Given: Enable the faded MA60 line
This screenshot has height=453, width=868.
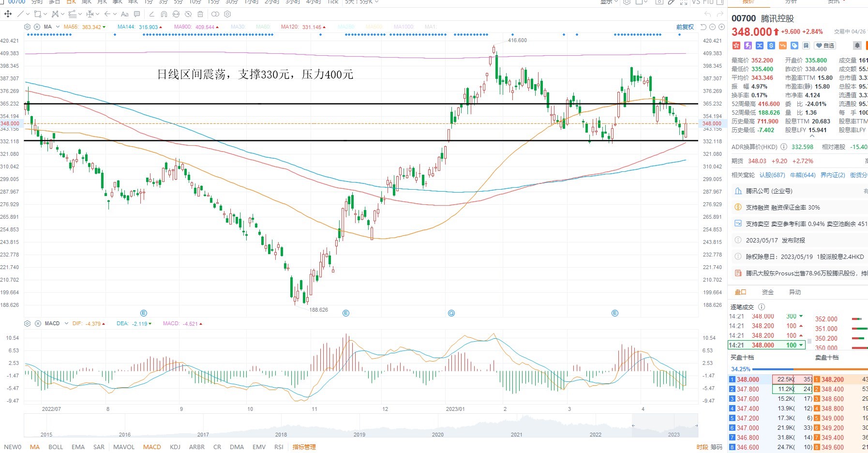Looking at the screenshot, I should [x=263, y=27].
